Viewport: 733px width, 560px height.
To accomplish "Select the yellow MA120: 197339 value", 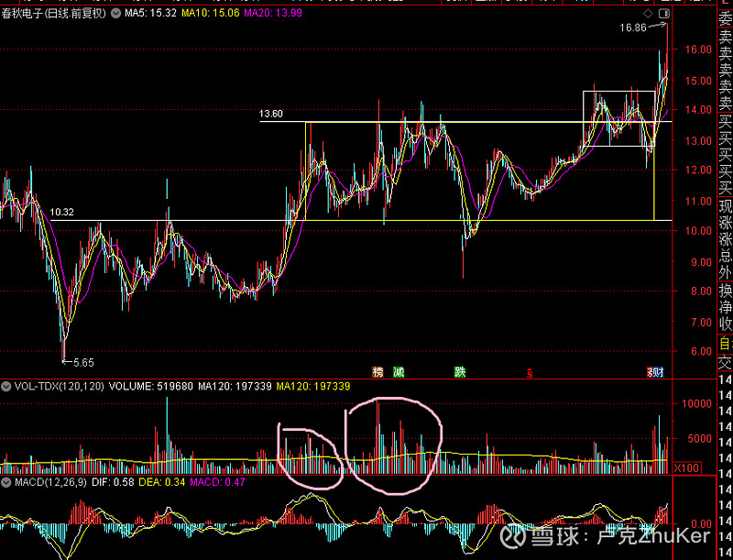I will (x=313, y=387).
